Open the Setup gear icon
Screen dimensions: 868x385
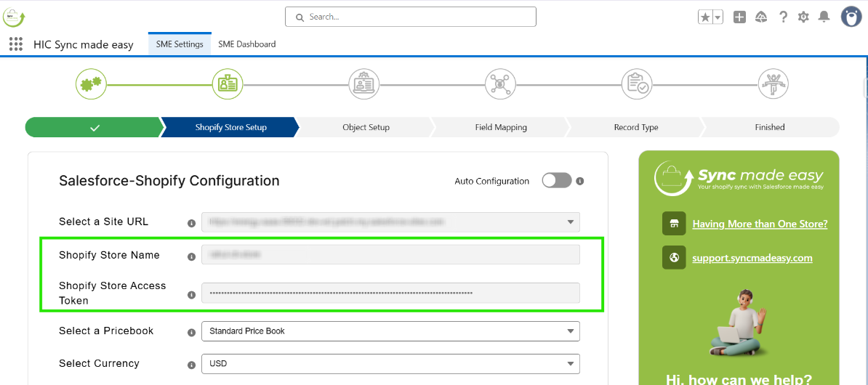tap(803, 17)
